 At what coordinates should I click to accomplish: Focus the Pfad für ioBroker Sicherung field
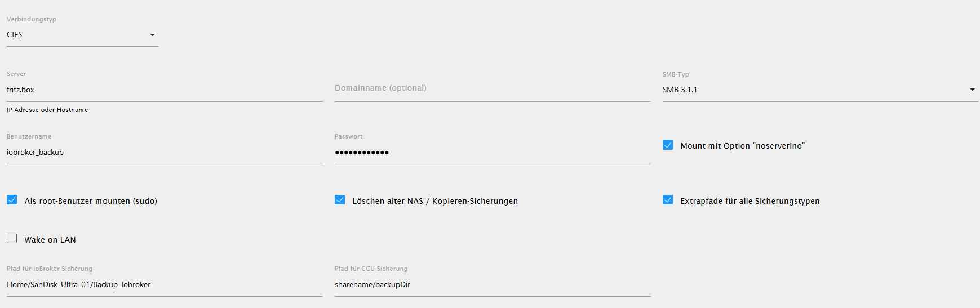[165, 285]
